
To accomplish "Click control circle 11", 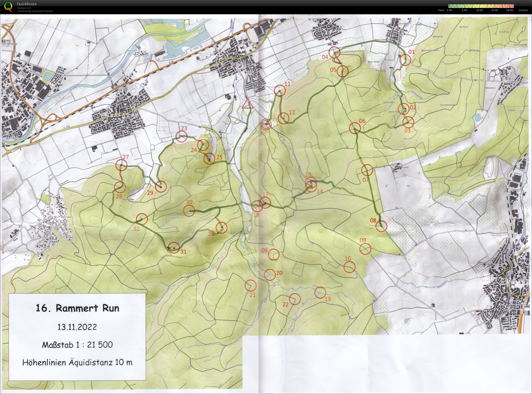I will 280,91.
